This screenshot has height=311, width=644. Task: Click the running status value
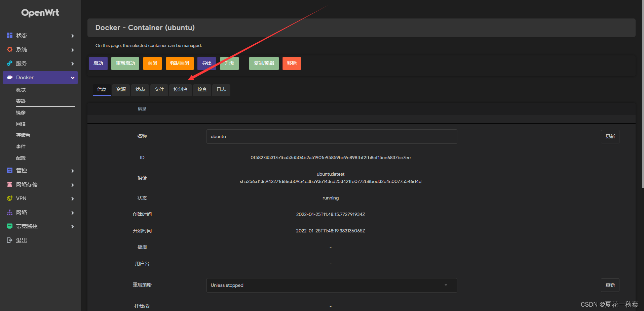331,198
